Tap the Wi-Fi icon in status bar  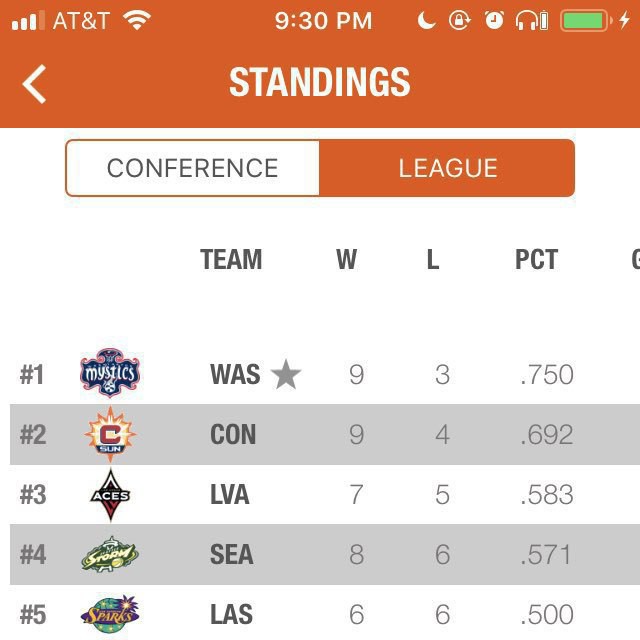click(x=136, y=20)
